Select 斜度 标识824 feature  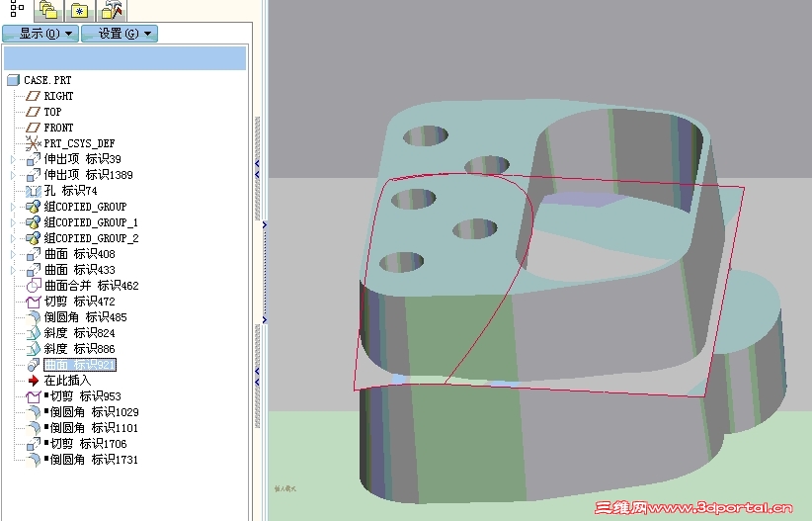click(79, 333)
